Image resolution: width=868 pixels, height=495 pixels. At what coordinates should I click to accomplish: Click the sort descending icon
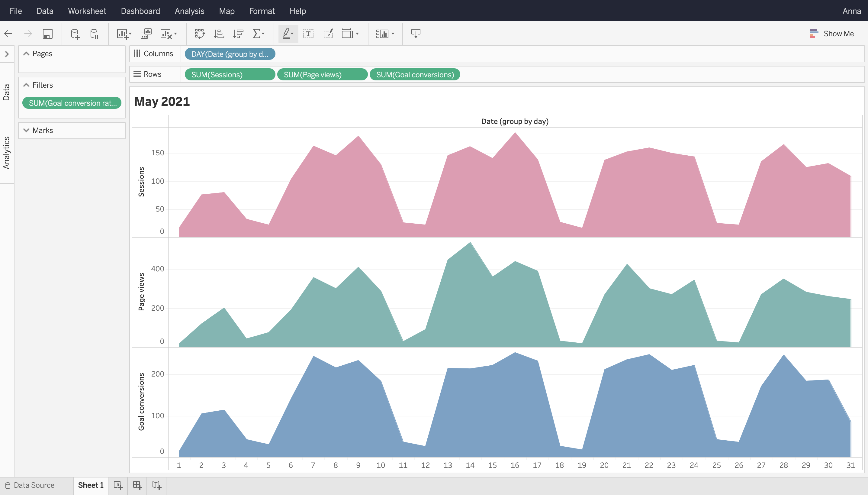coord(237,34)
